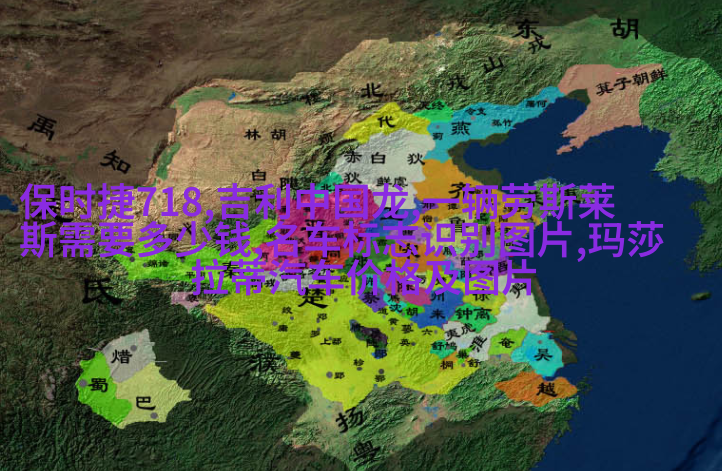The image size is (722, 471).
Task: Click the 淮 character
Action: [x=477, y=342]
